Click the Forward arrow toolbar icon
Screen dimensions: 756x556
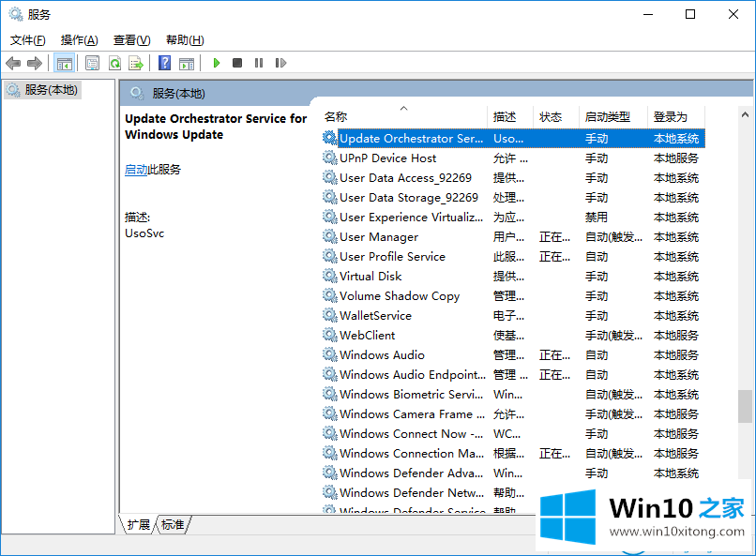(x=35, y=63)
